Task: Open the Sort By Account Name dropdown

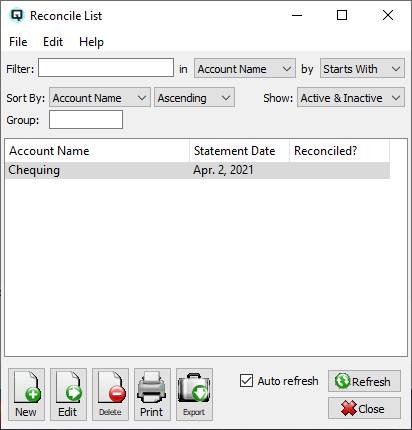Action: [x=100, y=97]
